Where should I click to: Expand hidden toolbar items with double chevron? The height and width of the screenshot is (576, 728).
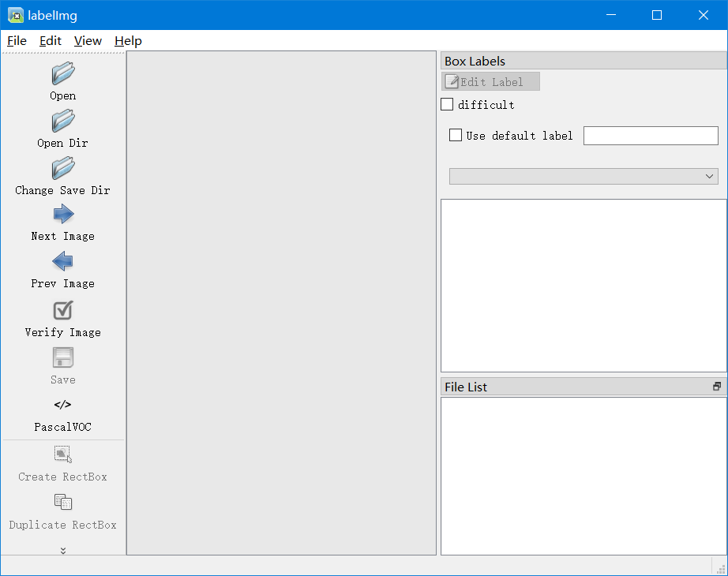63,551
